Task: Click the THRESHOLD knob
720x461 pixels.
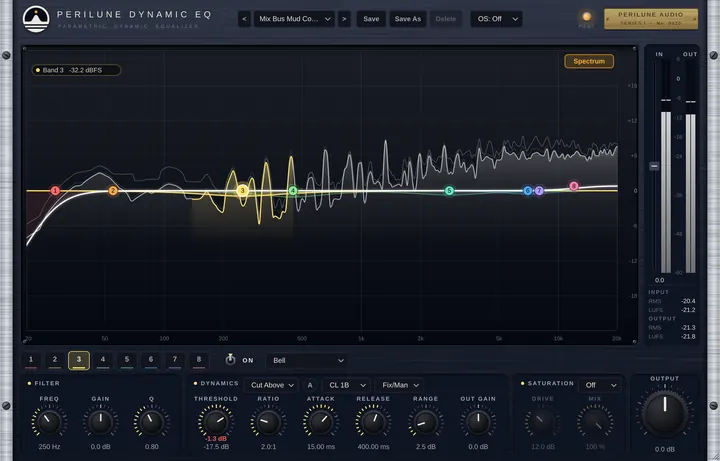Action: tap(216, 422)
